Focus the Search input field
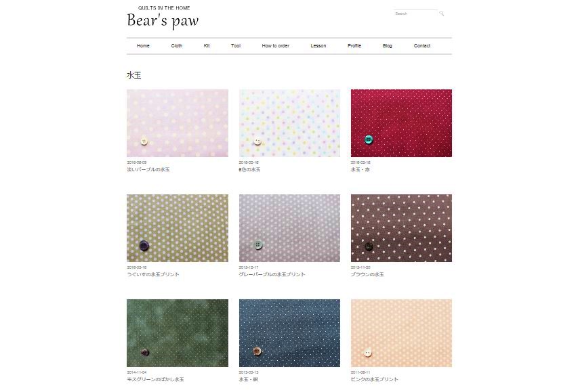Image resolution: width=578 pixels, height=392 pixels. click(x=415, y=14)
